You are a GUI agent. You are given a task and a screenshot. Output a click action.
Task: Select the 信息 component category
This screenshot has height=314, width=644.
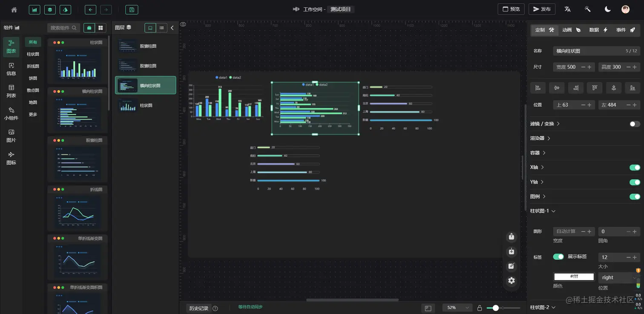coord(11,69)
